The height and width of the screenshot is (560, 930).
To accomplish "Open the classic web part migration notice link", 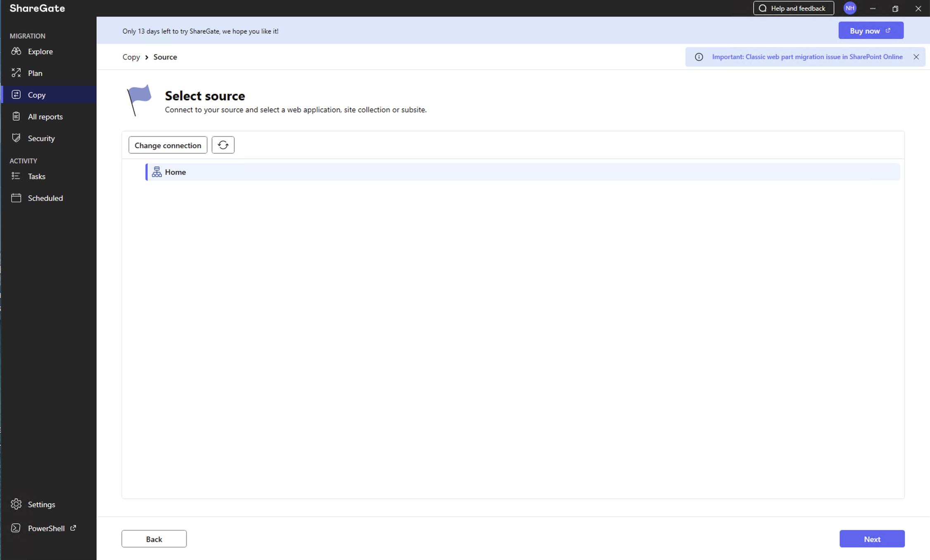I will 807,57.
